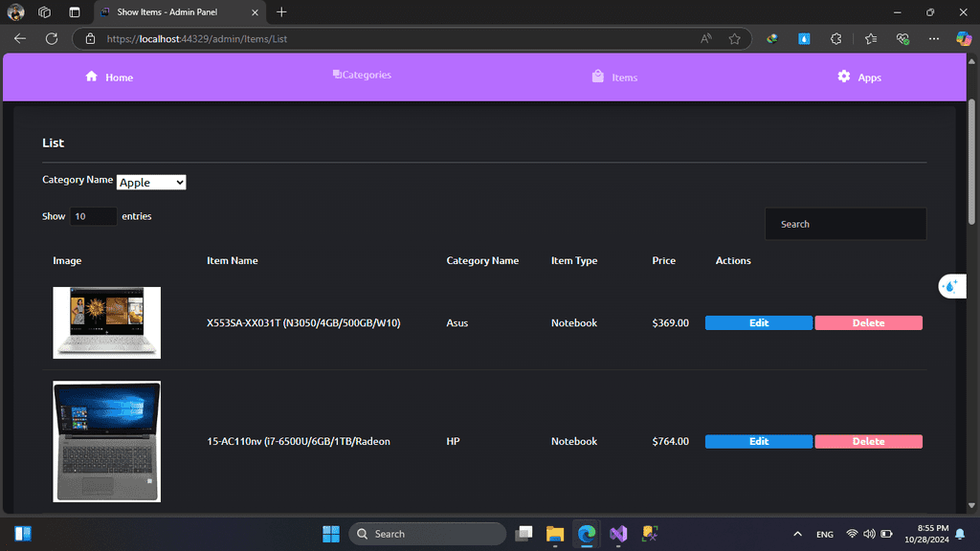The image size is (980, 551).
Task: Open the Favorites list icon
Action: coord(871,38)
